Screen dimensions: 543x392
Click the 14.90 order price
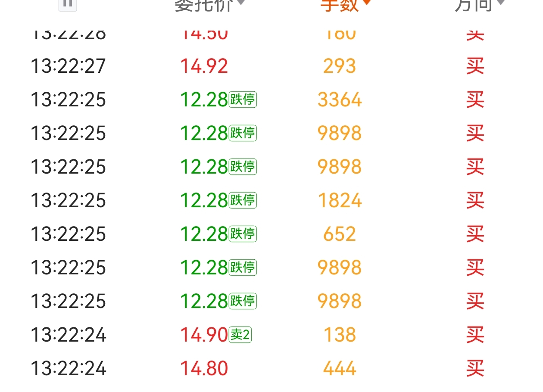coord(204,335)
